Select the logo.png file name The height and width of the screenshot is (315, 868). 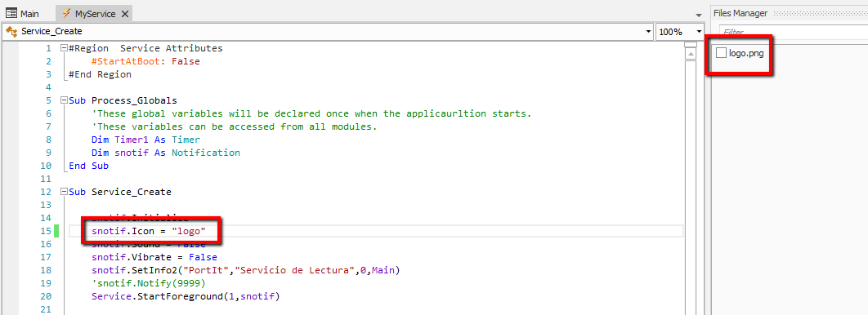(747, 53)
